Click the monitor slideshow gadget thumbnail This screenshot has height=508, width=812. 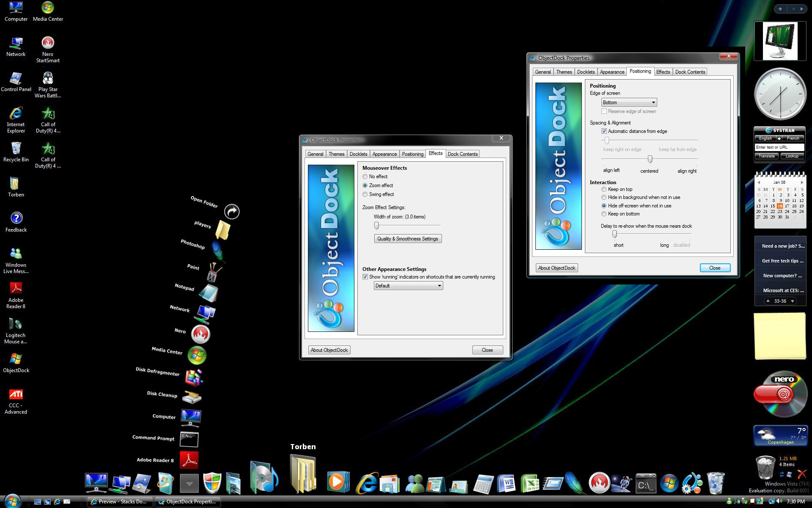780,41
